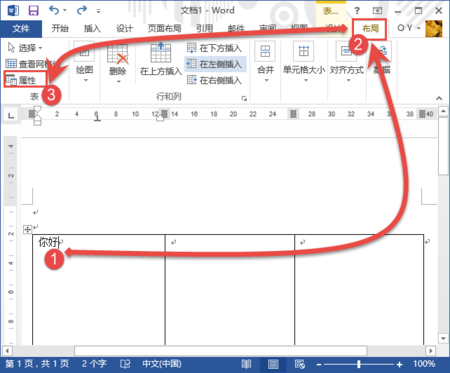Click the 100% zoom level

click(x=424, y=364)
